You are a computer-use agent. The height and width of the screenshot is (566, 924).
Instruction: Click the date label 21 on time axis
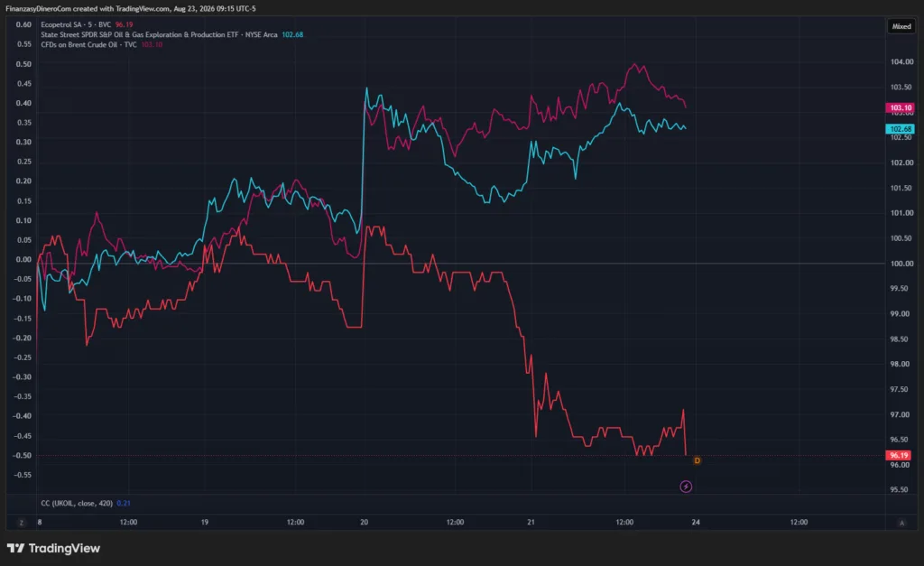tap(531, 523)
